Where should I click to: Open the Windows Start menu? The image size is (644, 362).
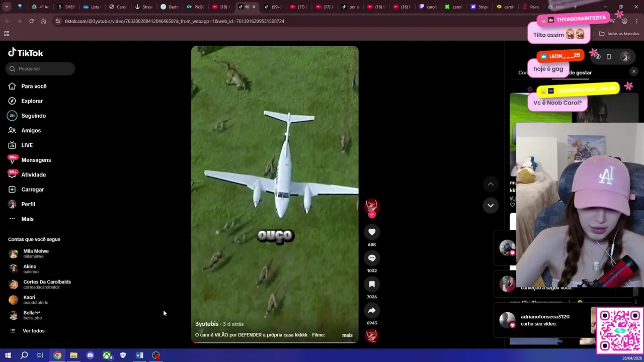[8, 355]
